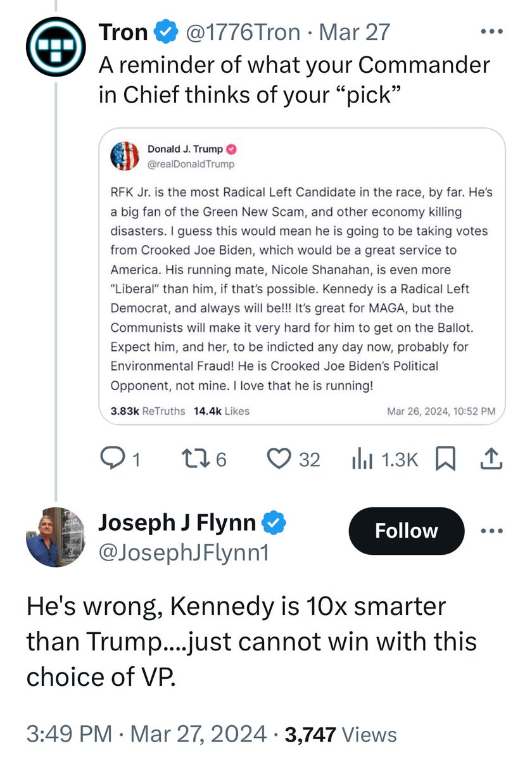The height and width of the screenshot is (760, 532).
Task: Open more options on Joseph Flynn's tweet
Action: (x=492, y=531)
